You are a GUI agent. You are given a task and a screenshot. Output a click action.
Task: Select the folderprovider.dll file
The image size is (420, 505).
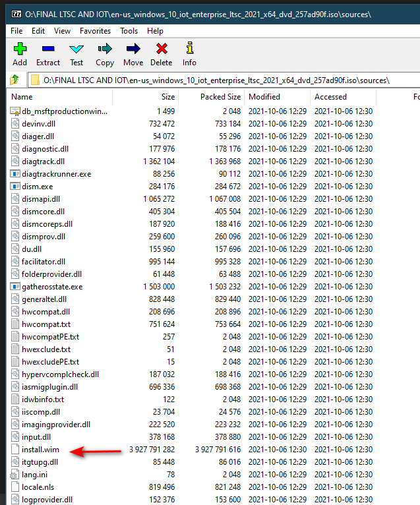(51, 274)
